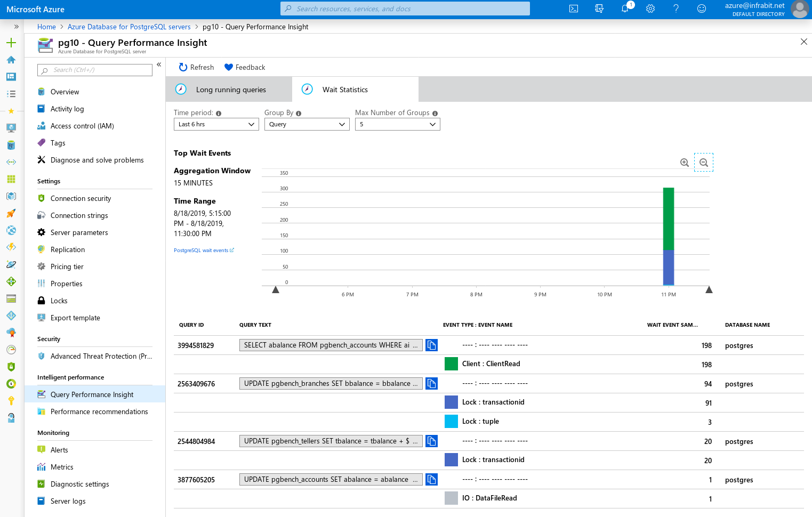Open Cloud Shell icon in top bar
This screenshot has height=517, width=812.
(x=574, y=9)
